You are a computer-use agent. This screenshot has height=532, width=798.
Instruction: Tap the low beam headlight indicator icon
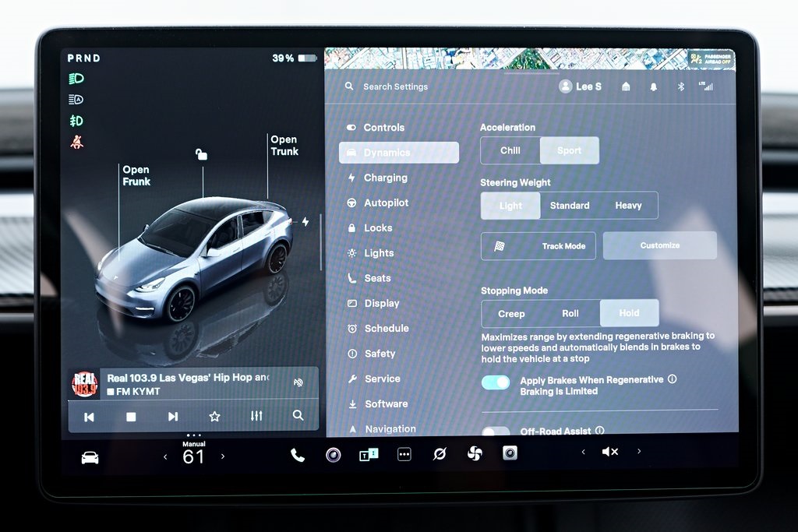(76, 79)
